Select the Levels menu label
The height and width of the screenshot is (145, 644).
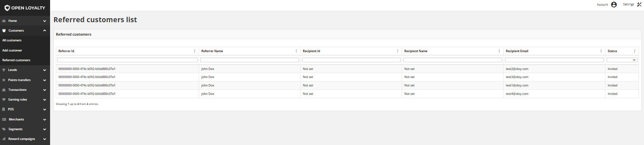tap(12, 70)
